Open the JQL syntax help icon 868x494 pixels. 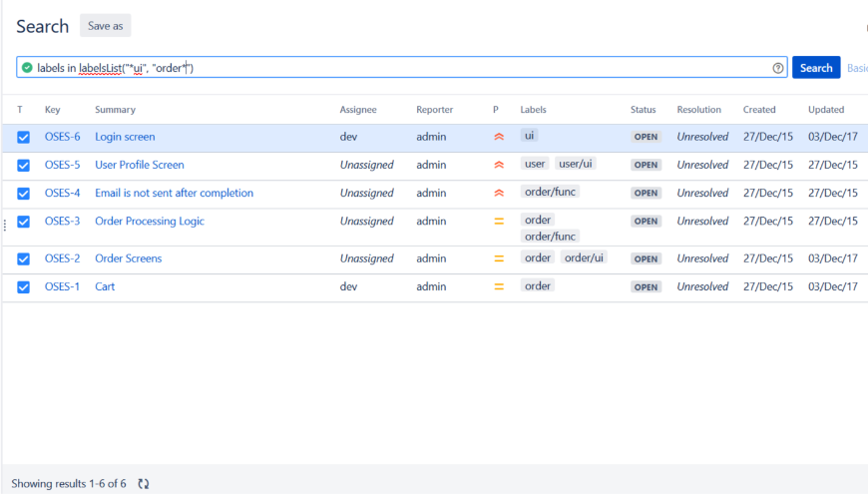(778, 68)
